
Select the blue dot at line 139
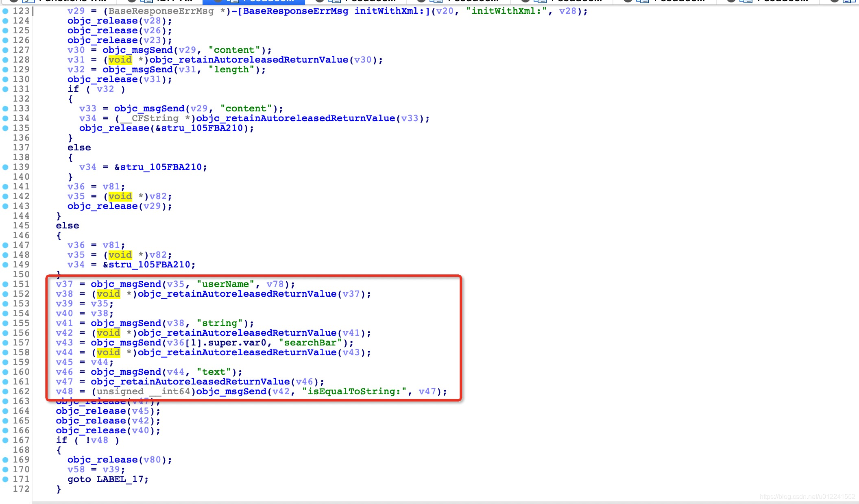point(5,167)
